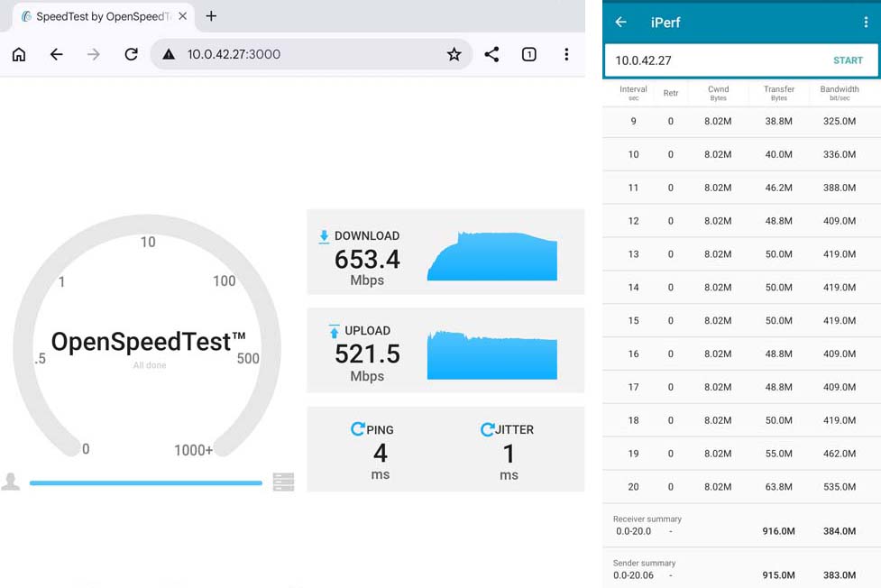Image resolution: width=881 pixels, height=588 pixels.
Task: Open the browser tab switcher
Action: click(528, 54)
